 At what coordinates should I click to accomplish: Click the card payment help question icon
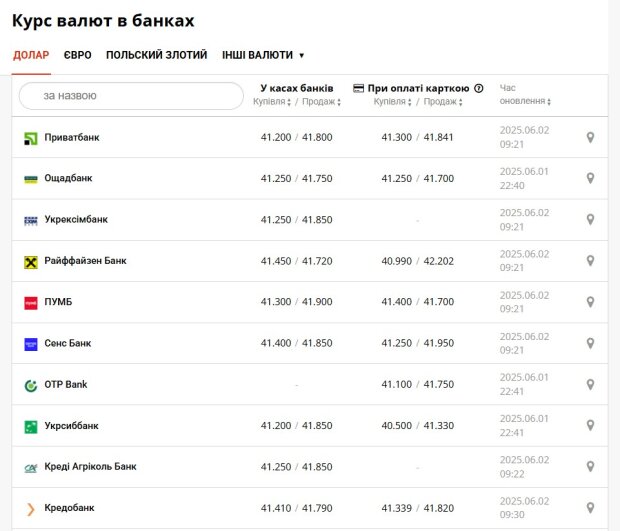click(479, 88)
